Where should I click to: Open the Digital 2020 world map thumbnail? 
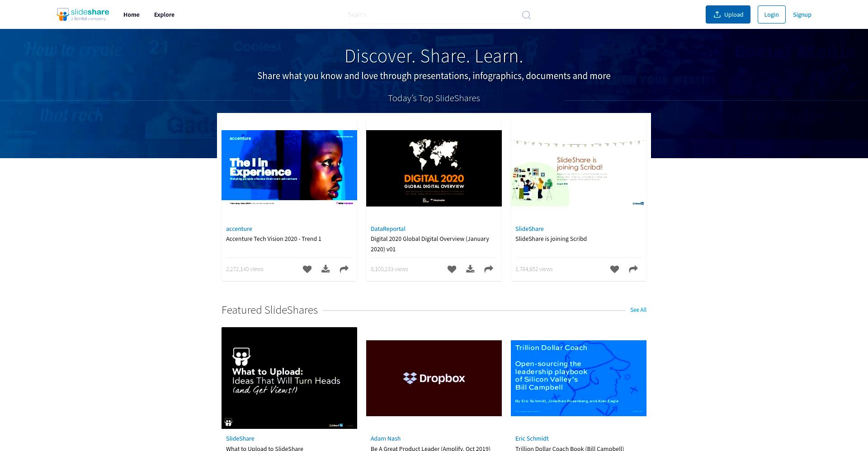pyautogui.click(x=434, y=168)
